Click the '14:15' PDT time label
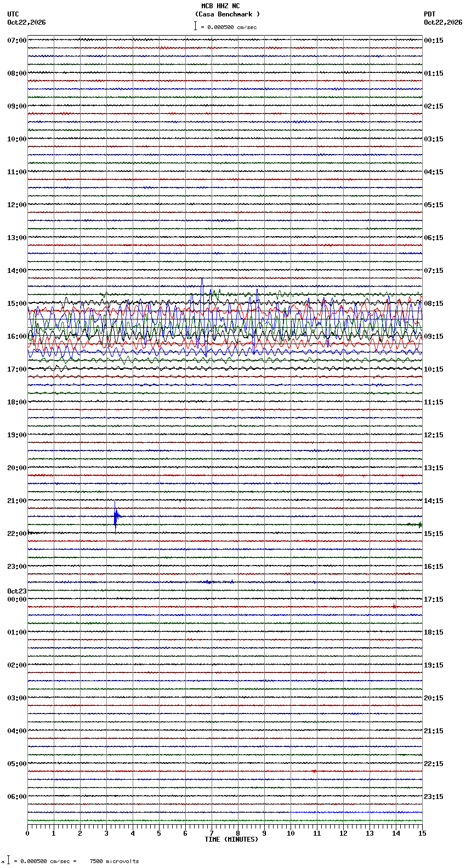 (x=434, y=501)
